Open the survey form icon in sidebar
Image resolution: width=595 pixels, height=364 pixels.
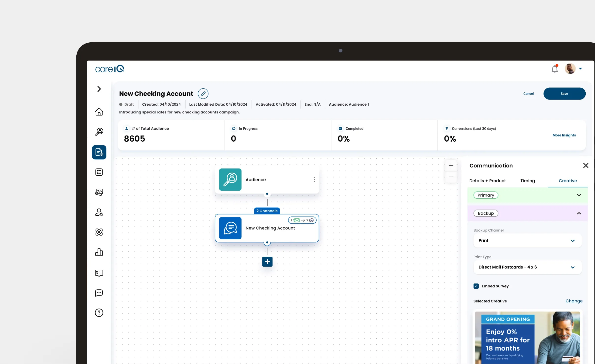[99, 273]
